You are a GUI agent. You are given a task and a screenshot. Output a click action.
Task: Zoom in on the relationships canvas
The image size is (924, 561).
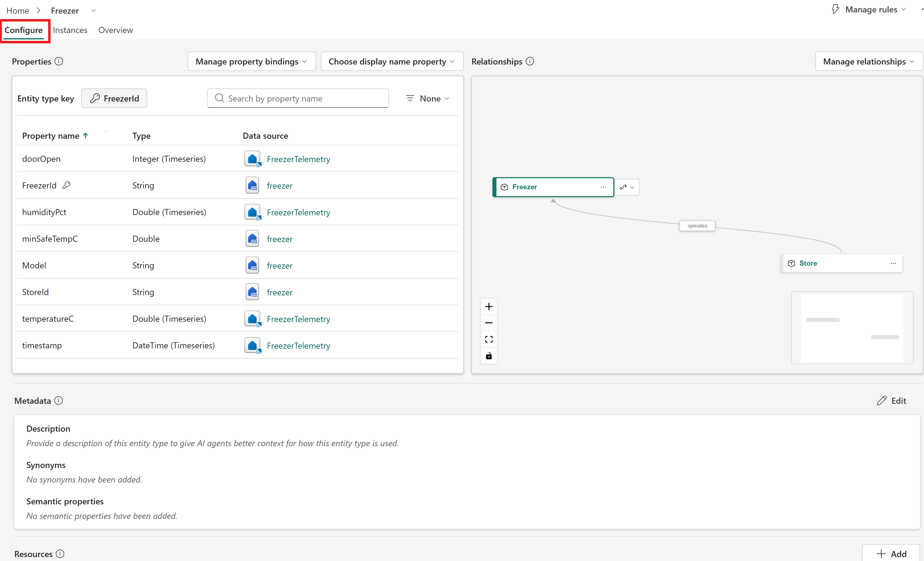coord(489,307)
